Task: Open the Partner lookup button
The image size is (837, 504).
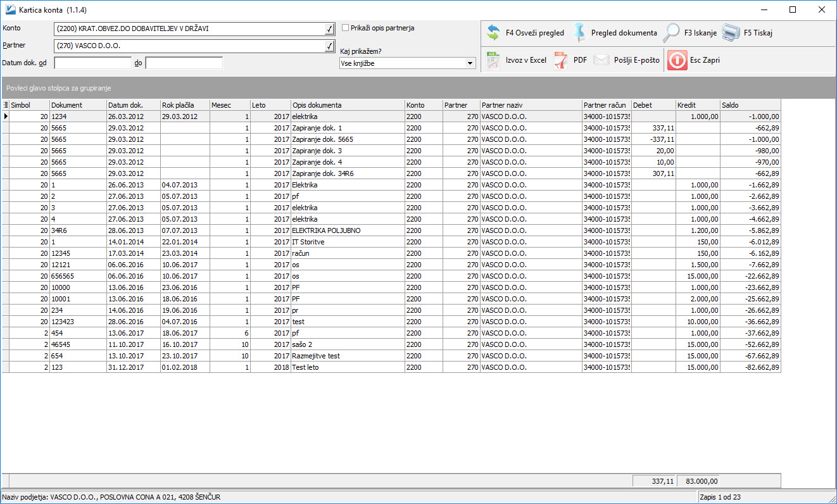Action: click(329, 46)
